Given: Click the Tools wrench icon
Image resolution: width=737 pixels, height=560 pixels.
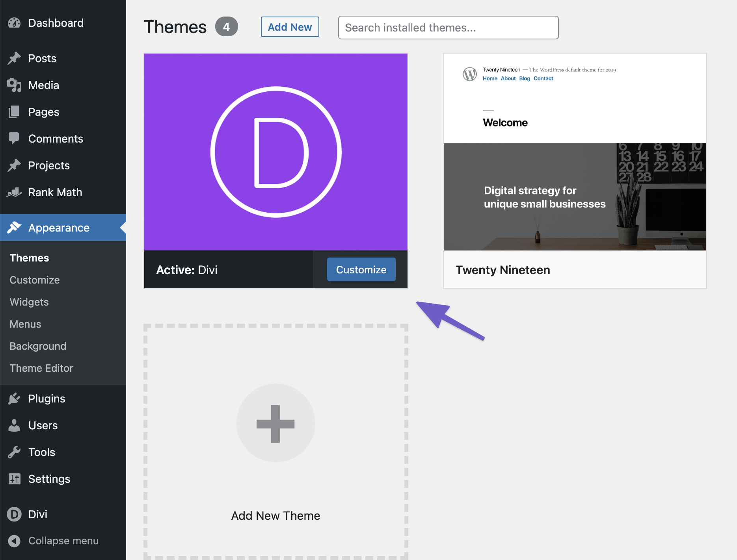Looking at the screenshot, I should (14, 452).
